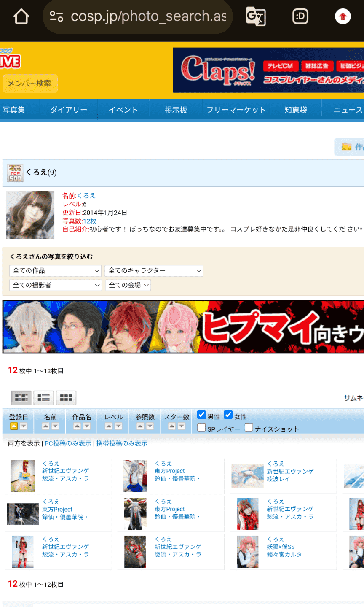Screen dimensions: 364x607
Task: Open the 全ての会場 dropdown
Action: click(128, 285)
